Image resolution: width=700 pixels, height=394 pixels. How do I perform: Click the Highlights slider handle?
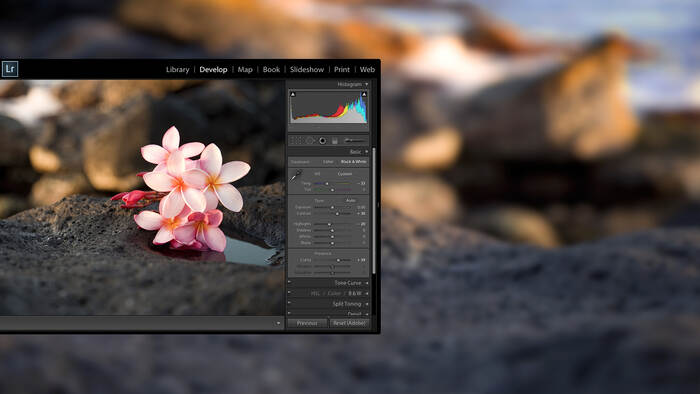point(329,224)
